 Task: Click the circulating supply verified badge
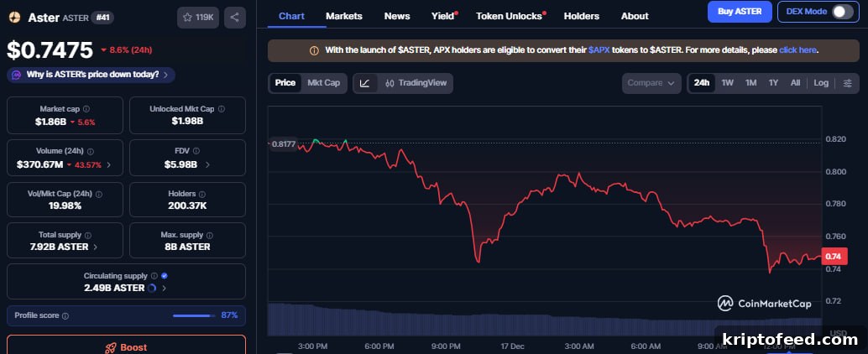click(x=165, y=276)
